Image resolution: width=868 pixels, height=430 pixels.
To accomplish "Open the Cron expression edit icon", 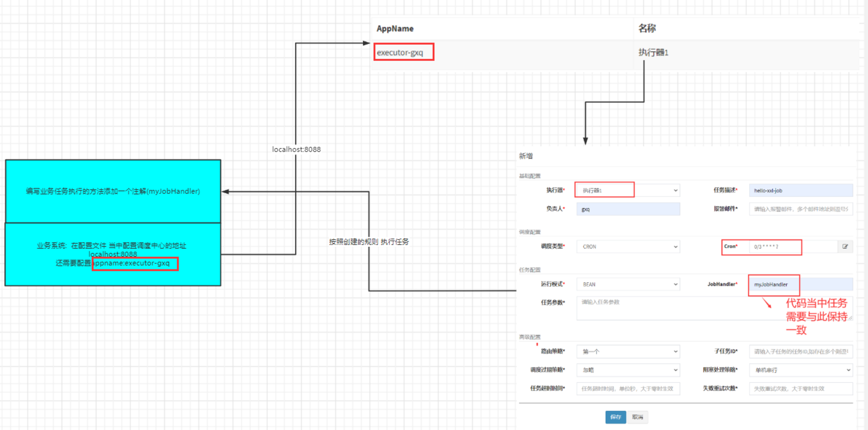I will 845,247.
